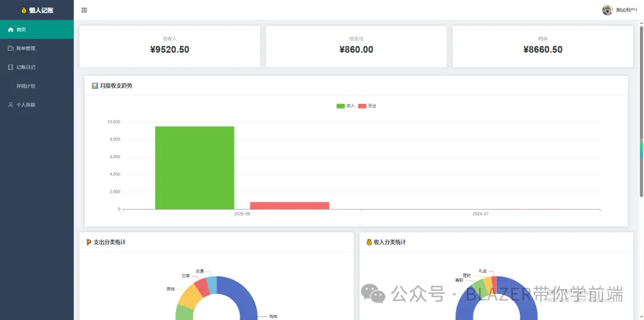Screen dimensions: 644x320
Task: Click the 10,000 y-axis label
Action: (114, 122)
